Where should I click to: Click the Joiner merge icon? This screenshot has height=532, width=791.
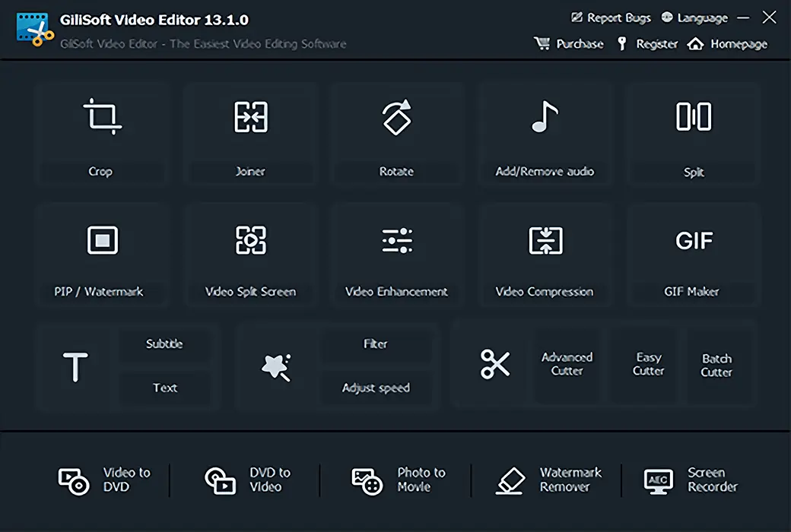[x=251, y=117]
